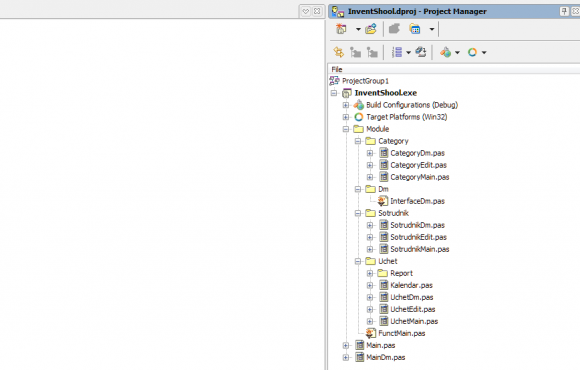
Task: Click the list sort toolbar icon
Action: tap(397, 52)
